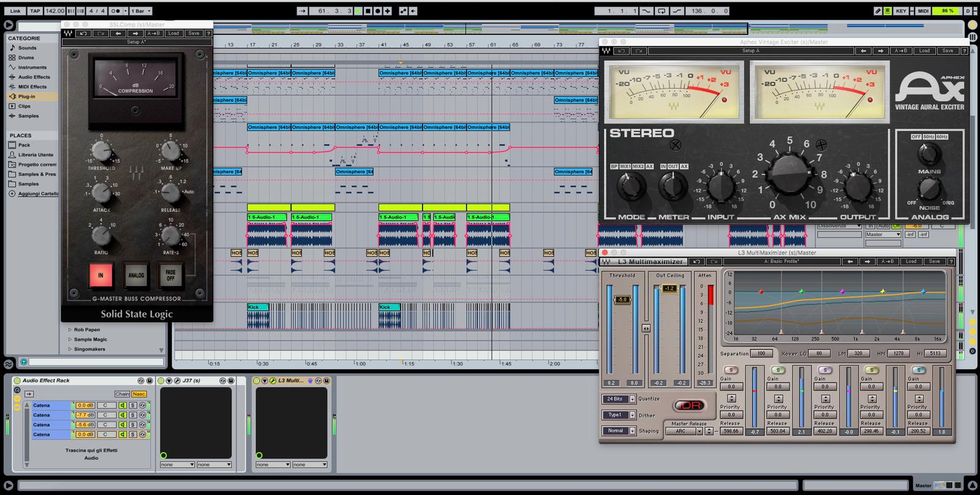This screenshot has height=495, width=980.
Task: Click Save in the Aphex Exciter toolbar
Action: [x=948, y=51]
